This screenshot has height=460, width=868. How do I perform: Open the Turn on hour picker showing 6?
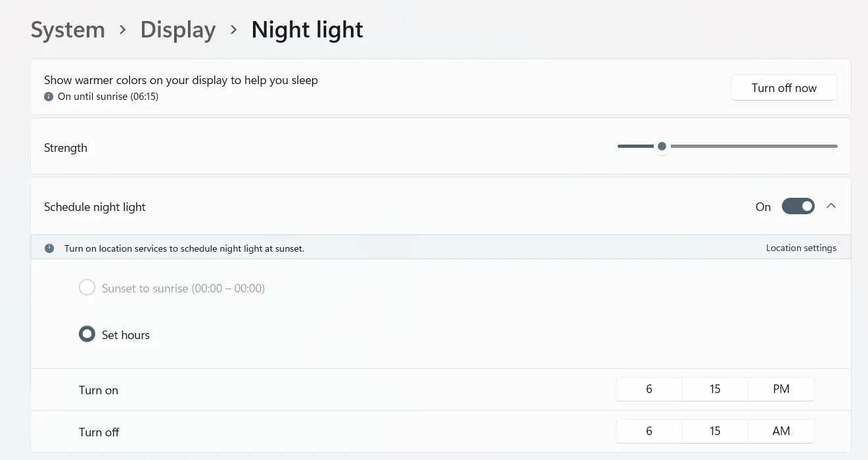click(649, 389)
